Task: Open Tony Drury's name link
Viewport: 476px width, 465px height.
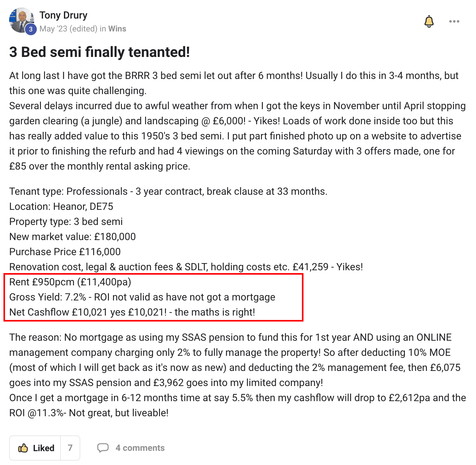Action: point(63,15)
